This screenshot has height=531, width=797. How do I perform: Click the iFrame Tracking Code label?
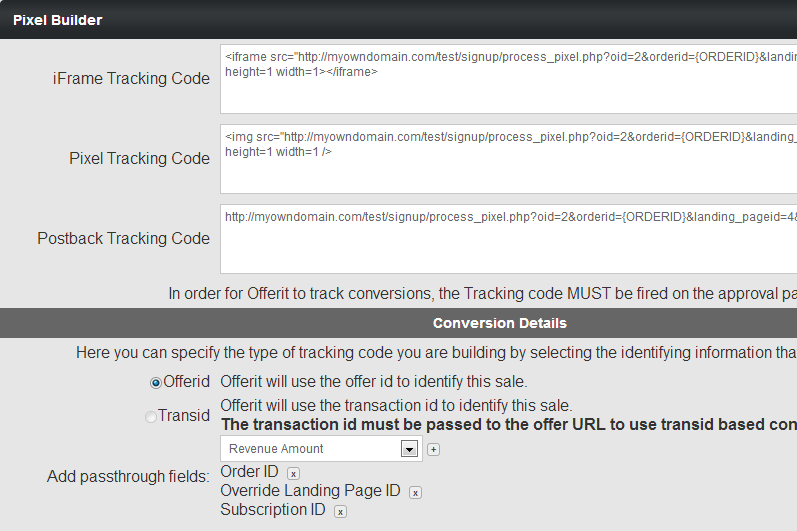(x=131, y=79)
